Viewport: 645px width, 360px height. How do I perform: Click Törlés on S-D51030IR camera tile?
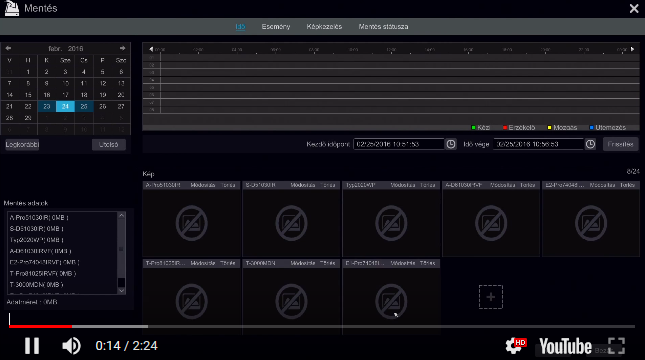(x=328, y=185)
